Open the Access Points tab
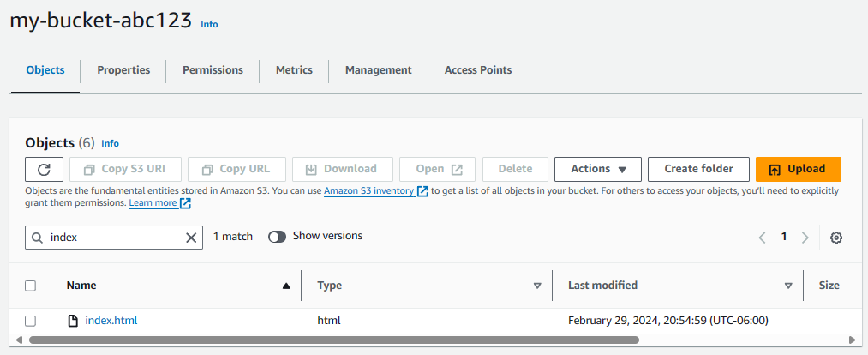The height and width of the screenshot is (355, 868). coord(478,70)
